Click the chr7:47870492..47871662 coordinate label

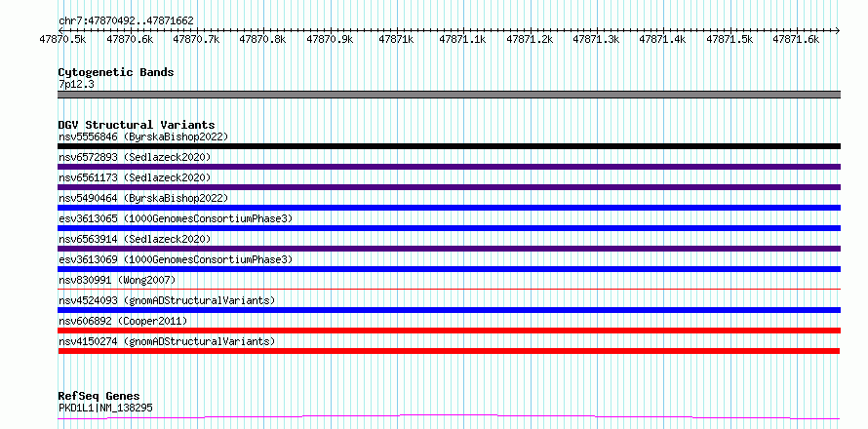126,21
